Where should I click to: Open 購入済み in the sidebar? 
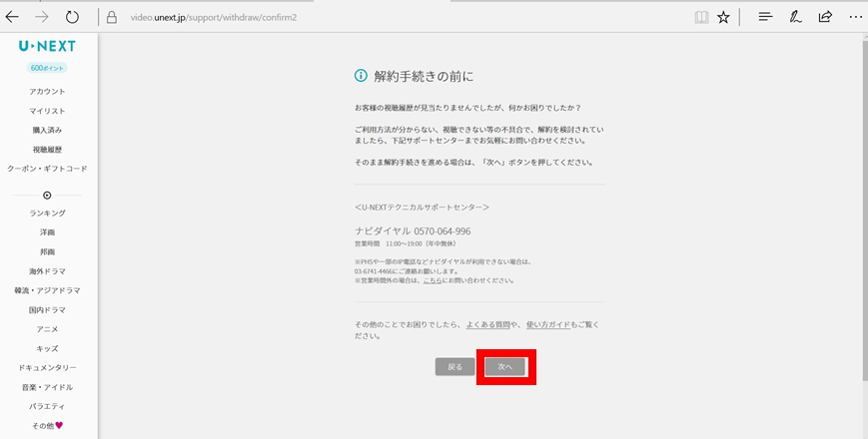(x=47, y=130)
